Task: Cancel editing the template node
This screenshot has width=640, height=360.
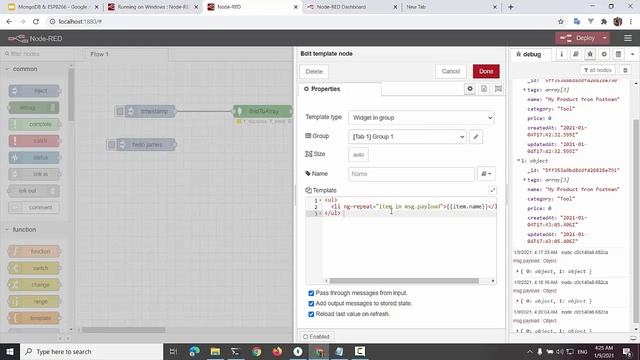Action: point(451,71)
